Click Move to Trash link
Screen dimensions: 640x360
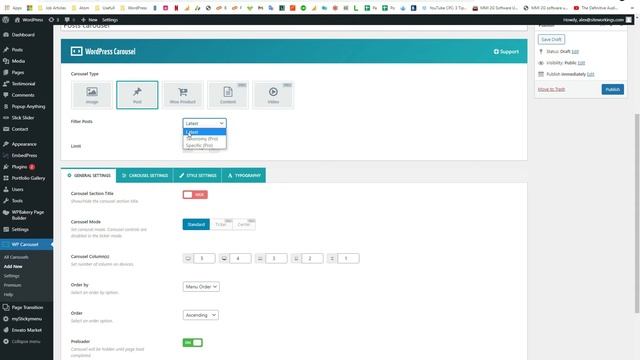tap(551, 89)
